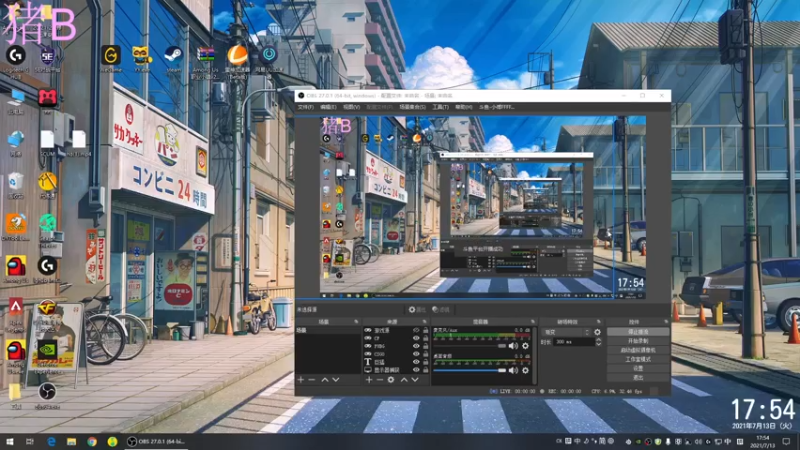Click Start Virtual Camera button
800x450 pixels.
click(x=638, y=350)
